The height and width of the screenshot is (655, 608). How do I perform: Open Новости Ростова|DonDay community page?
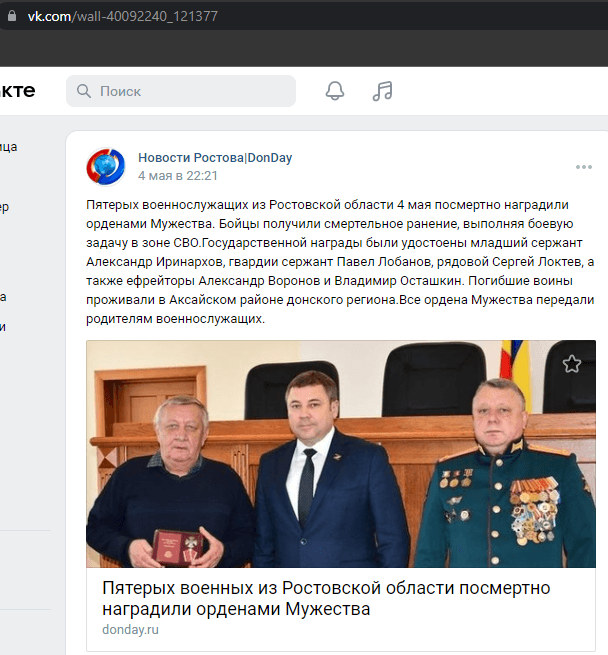(x=215, y=157)
